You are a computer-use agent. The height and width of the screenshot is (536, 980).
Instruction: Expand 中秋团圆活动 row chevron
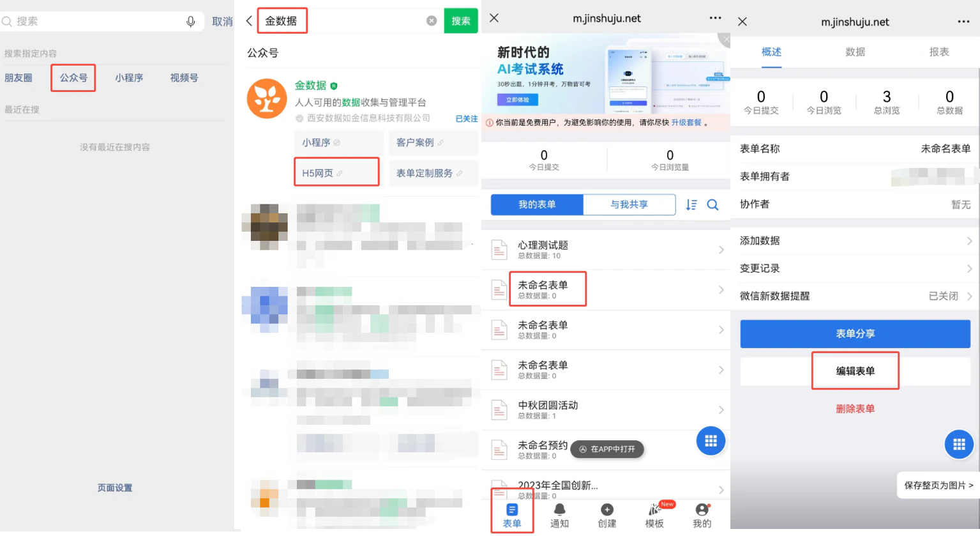[x=721, y=410]
